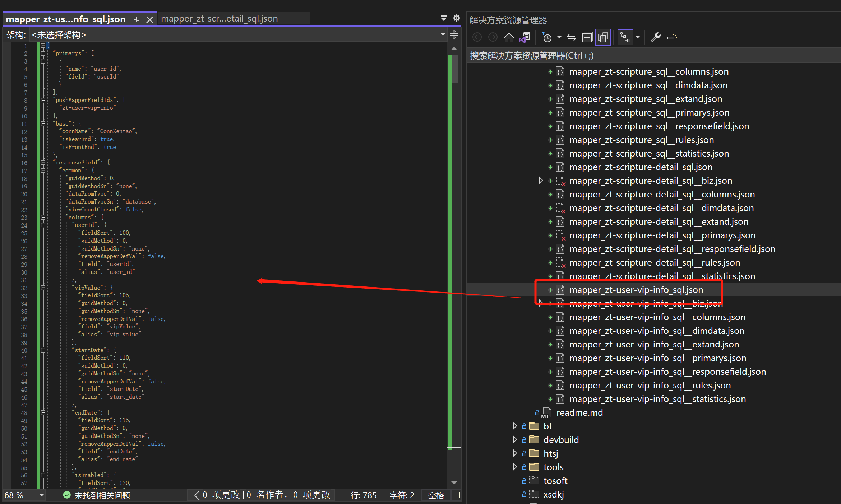
Task: Collapse the responseField object on line 16
Action: (43, 163)
